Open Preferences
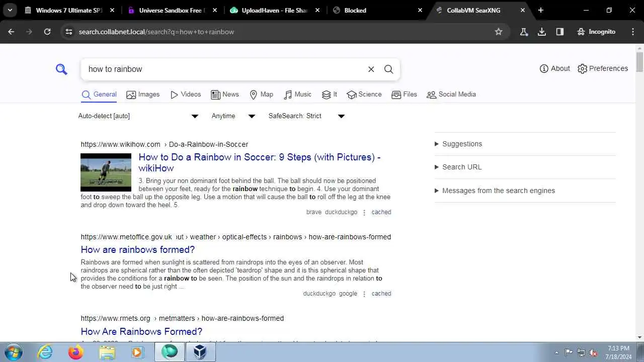 (x=603, y=68)
